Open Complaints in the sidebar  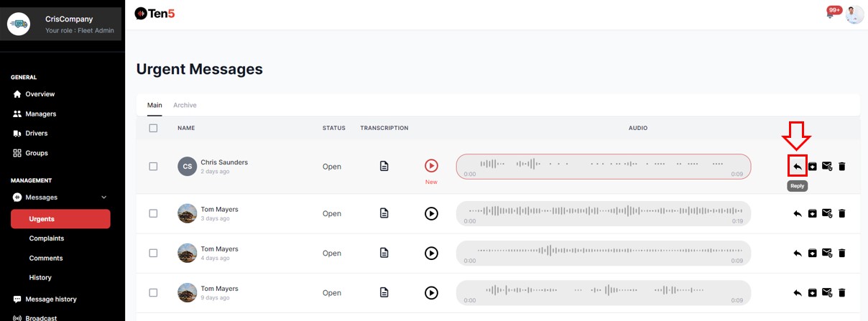click(47, 238)
